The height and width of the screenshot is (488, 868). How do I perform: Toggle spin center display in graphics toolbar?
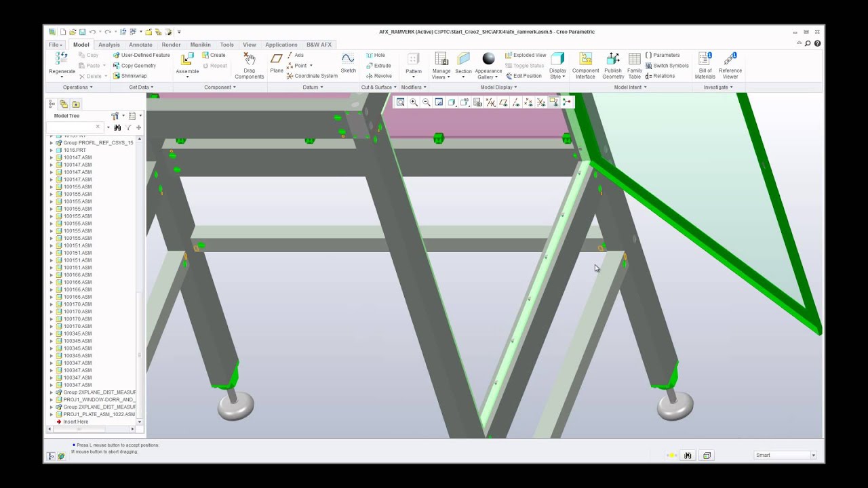(x=567, y=102)
